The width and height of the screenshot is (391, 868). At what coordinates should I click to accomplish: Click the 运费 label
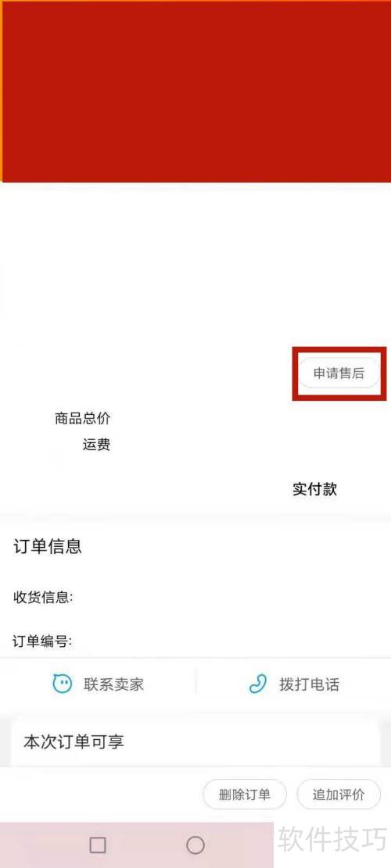coord(96,445)
